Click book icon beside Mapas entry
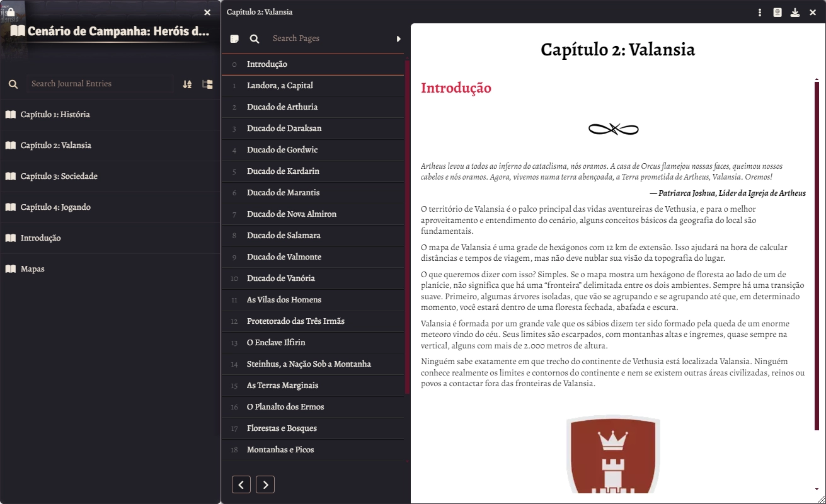 (x=10, y=269)
